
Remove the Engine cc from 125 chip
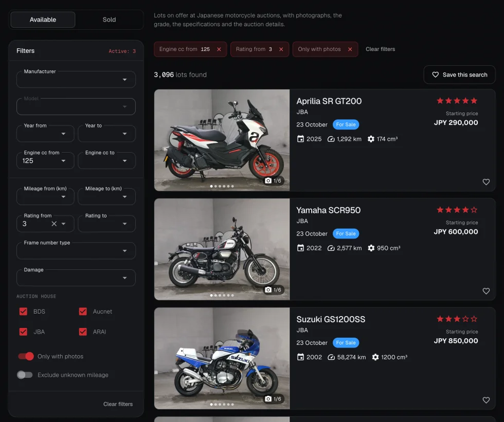coord(219,49)
